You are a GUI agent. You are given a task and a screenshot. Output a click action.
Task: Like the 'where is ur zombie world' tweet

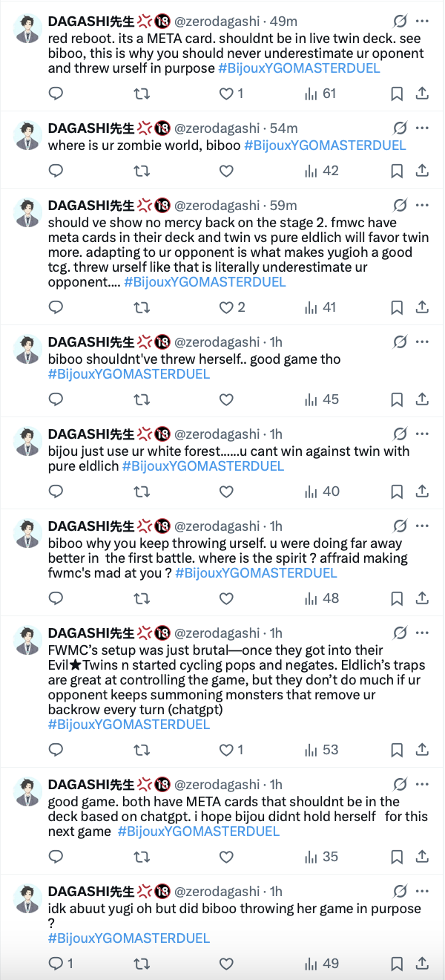[x=226, y=171]
